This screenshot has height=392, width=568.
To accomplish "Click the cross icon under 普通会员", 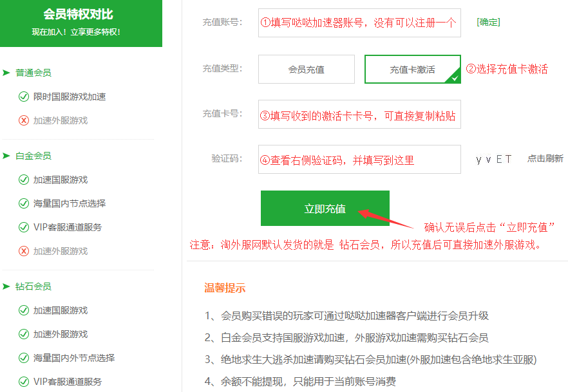I will point(24,120).
